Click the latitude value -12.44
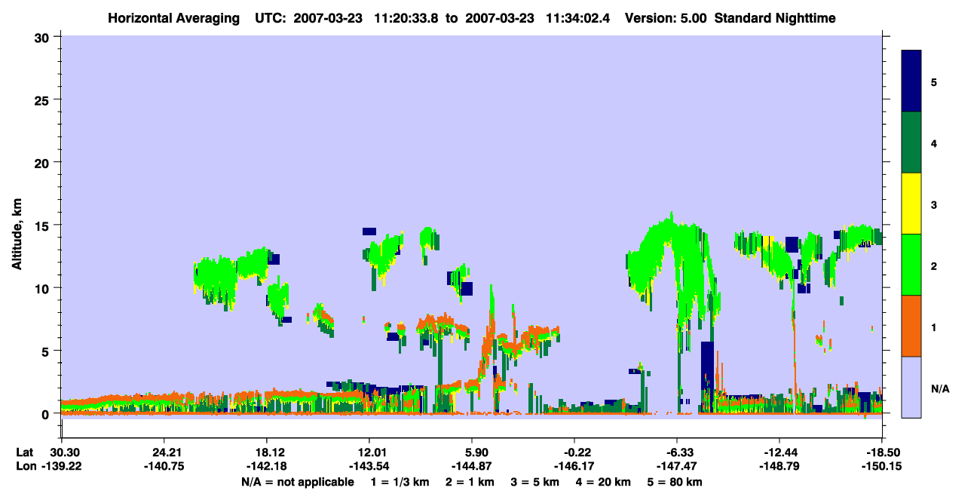Viewport: 980px width, 503px height. click(x=779, y=452)
